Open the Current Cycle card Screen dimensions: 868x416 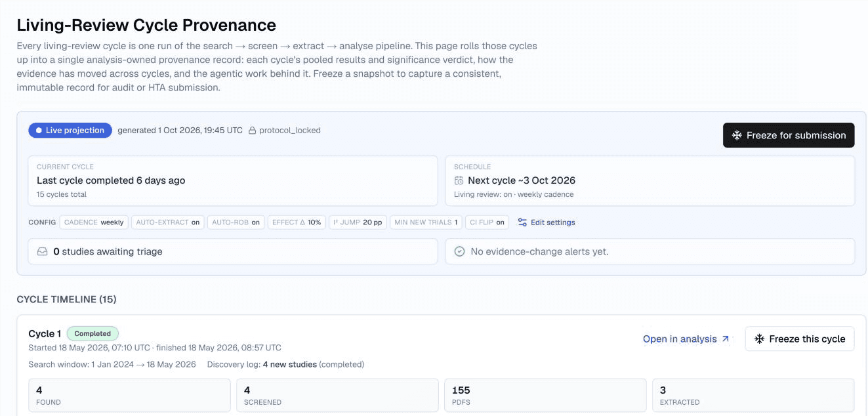tap(233, 180)
